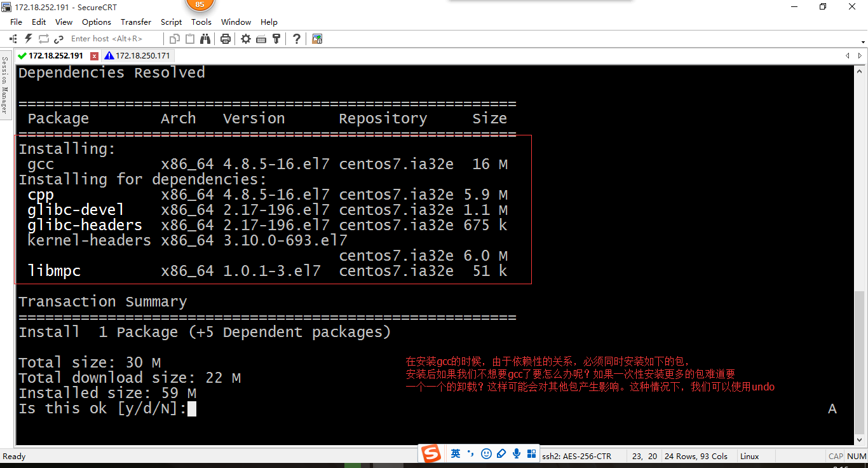Click the 'glibc-devel' package name

pos(76,210)
